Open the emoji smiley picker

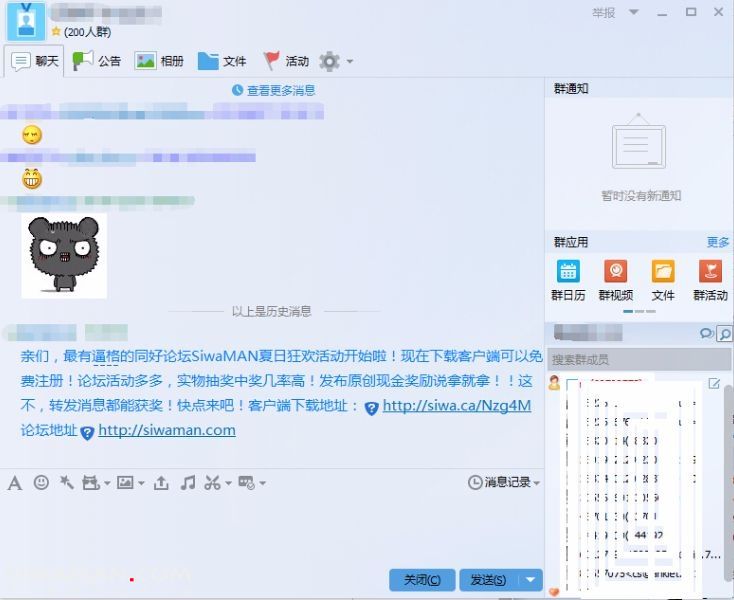point(41,483)
